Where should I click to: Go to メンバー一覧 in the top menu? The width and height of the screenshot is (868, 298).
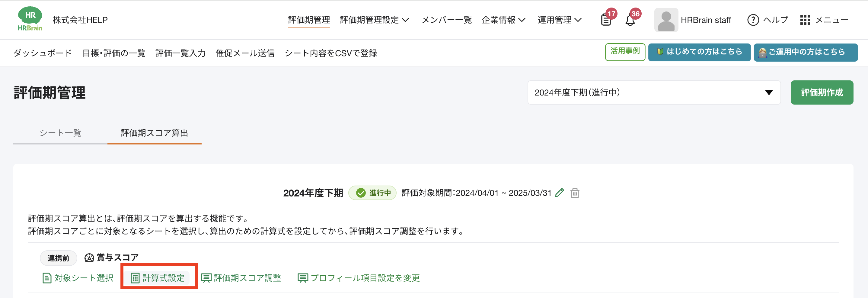point(446,20)
